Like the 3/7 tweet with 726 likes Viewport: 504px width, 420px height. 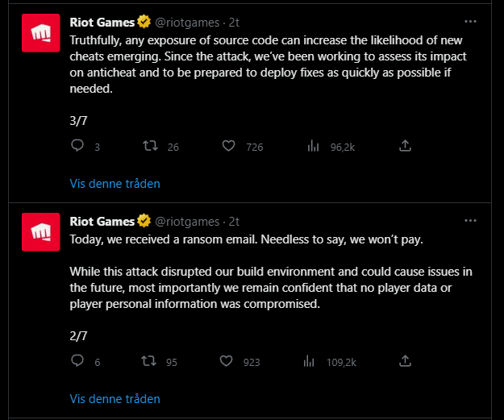228,146
